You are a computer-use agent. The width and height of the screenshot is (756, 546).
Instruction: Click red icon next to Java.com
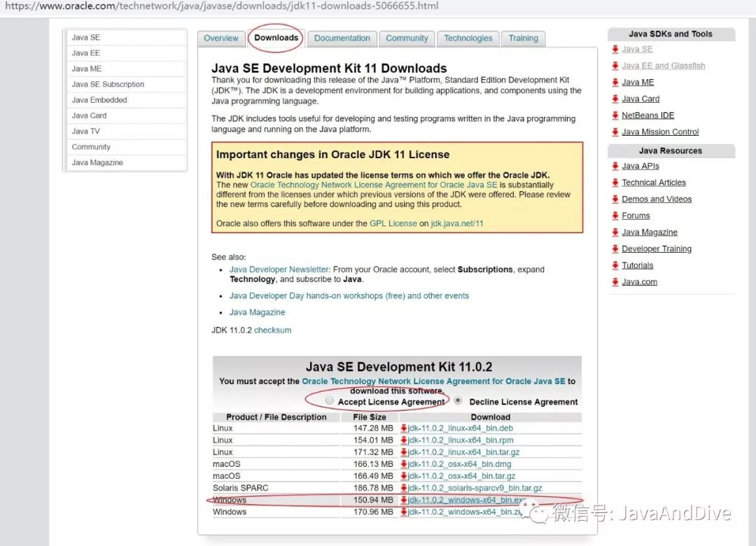615,282
